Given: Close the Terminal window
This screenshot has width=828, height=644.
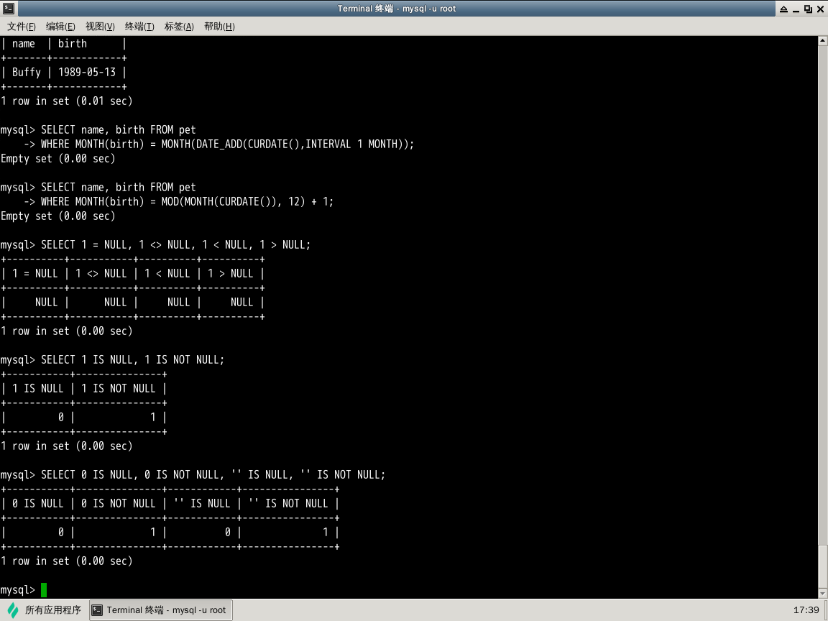Looking at the screenshot, I should pos(820,9).
